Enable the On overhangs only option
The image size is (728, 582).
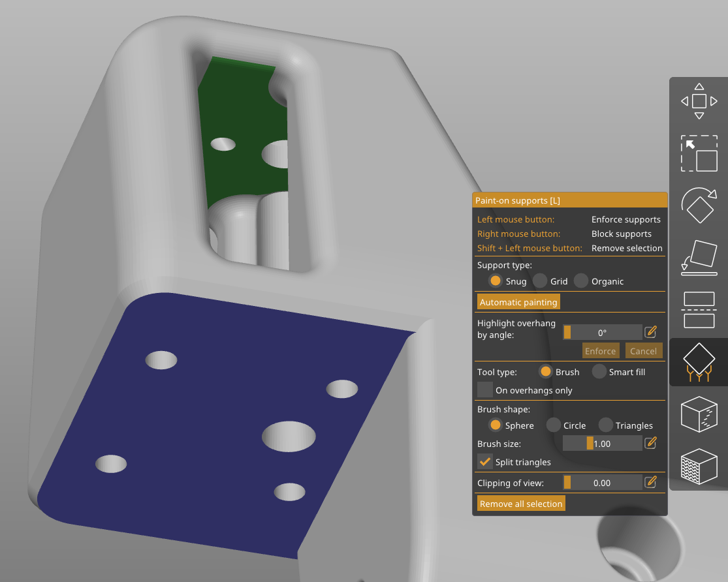click(484, 390)
